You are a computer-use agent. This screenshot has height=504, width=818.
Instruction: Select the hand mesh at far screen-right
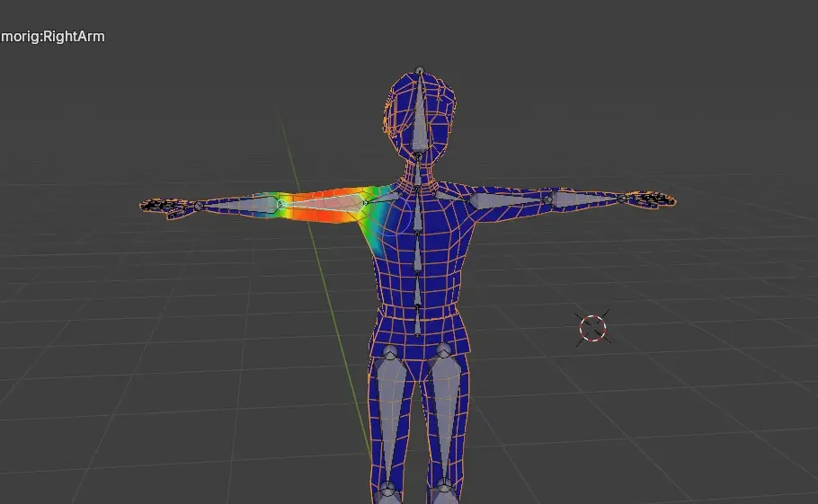654,199
